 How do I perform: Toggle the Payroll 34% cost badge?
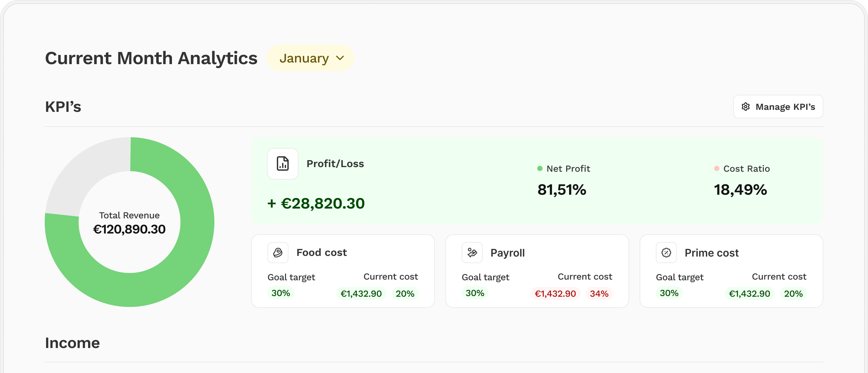point(599,293)
